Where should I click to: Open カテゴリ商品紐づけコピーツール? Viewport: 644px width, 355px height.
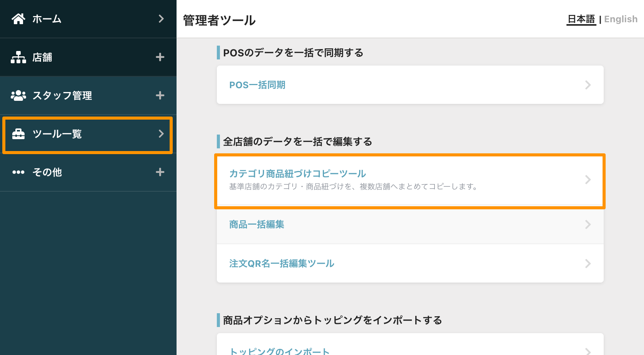point(410,180)
